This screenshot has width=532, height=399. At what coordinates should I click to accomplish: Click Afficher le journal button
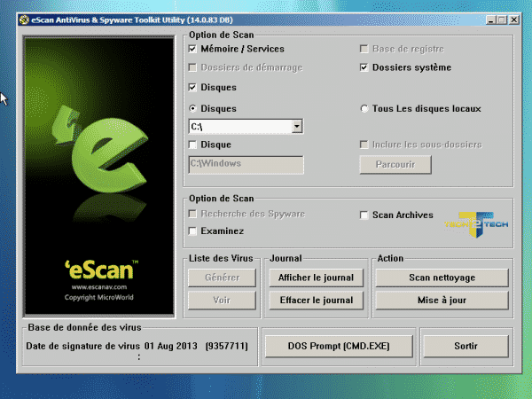pyautogui.click(x=317, y=278)
